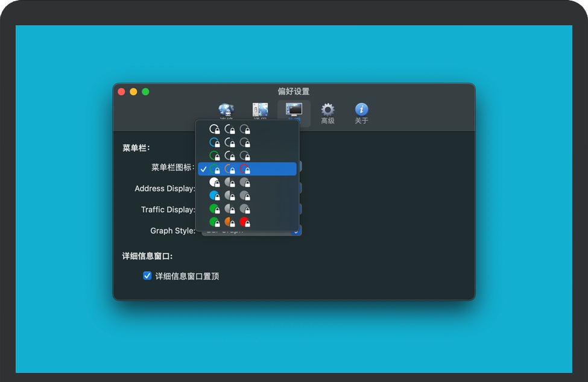
Task: Uncheck 详细信息窗口置顶 checkbox
Action: [x=147, y=276]
